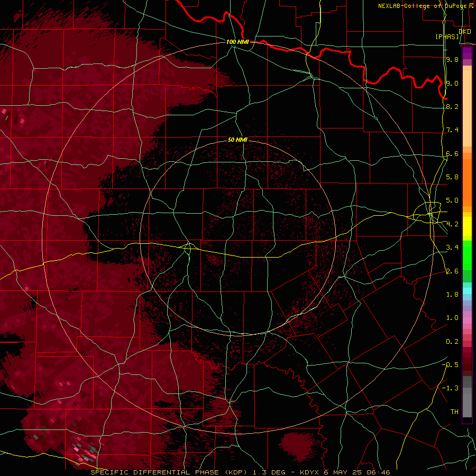Image resolution: width=476 pixels, height=476 pixels.
Task: Select the [PHAS] legend heading
Action: tap(447, 37)
